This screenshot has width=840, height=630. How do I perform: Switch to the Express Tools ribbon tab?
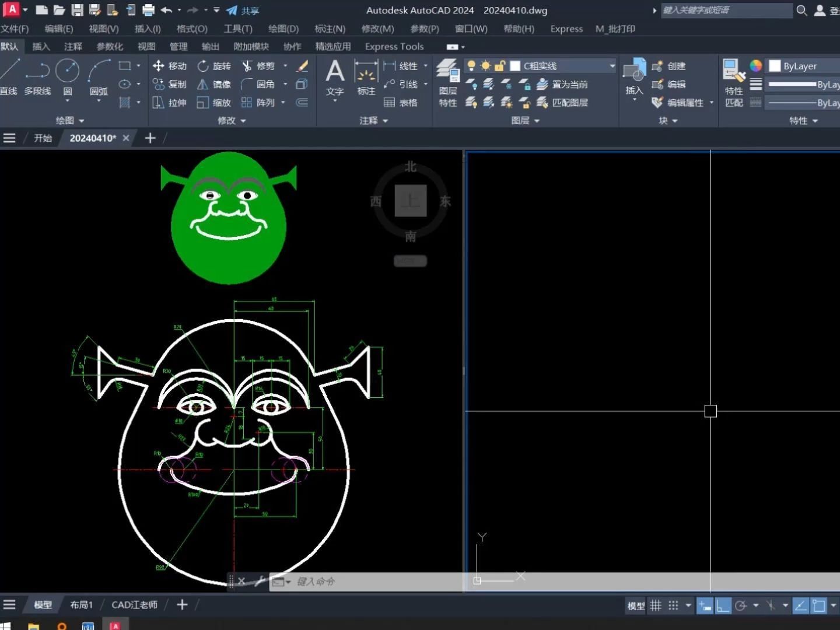coord(394,47)
